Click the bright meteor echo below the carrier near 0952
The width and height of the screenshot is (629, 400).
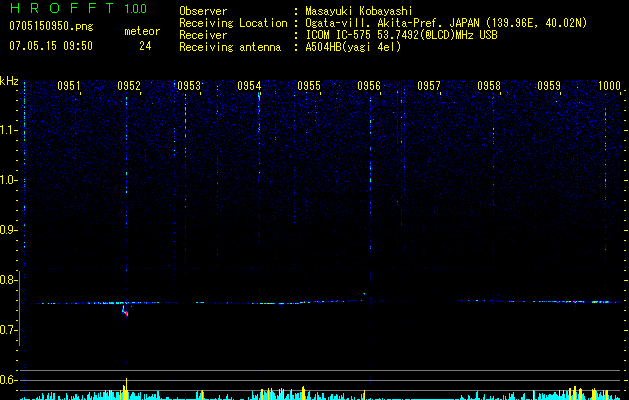(125, 311)
